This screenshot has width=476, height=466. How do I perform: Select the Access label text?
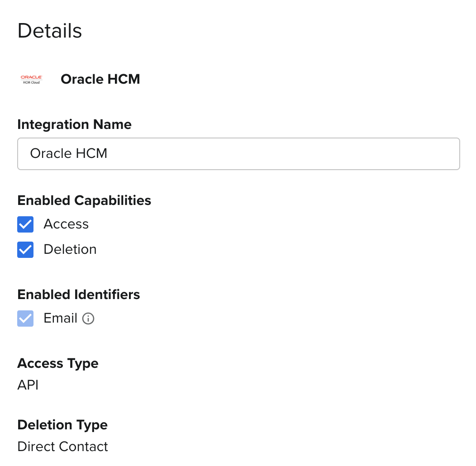click(66, 224)
